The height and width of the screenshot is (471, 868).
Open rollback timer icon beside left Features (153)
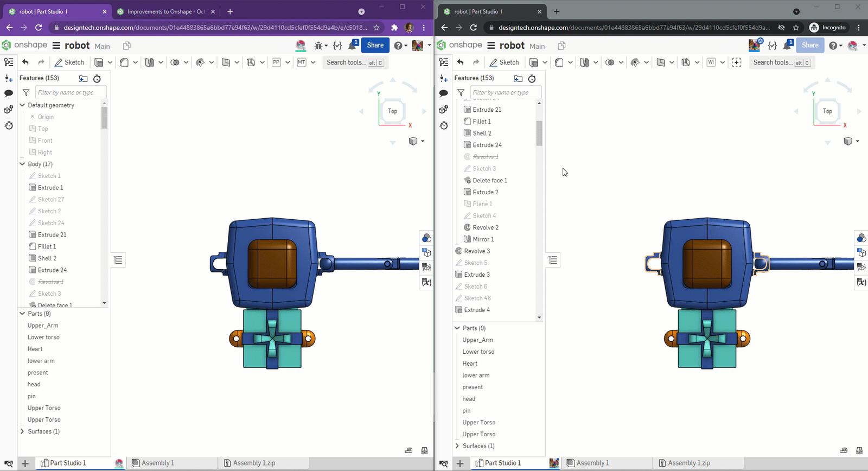click(x=97, y=79)
